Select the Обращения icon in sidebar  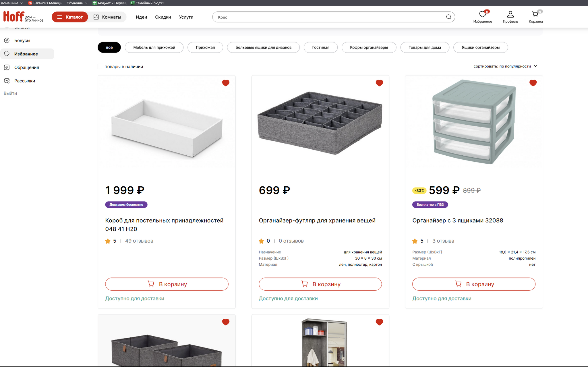[7, 67]
